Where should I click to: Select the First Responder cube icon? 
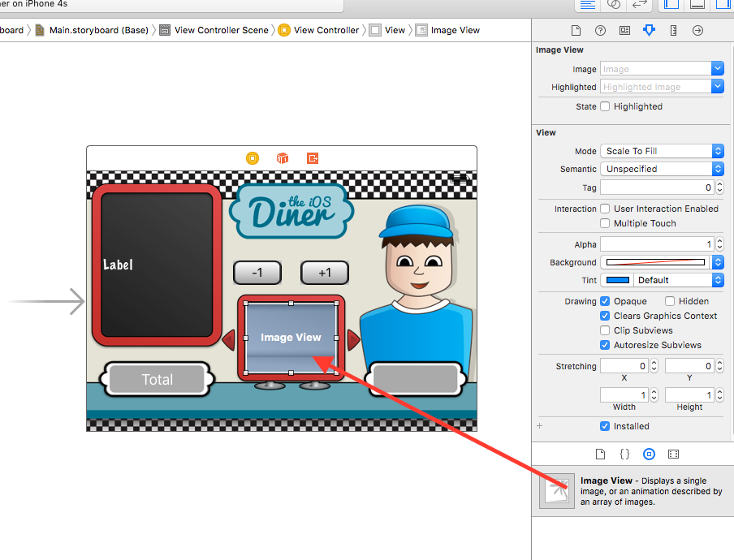point(283,157)
